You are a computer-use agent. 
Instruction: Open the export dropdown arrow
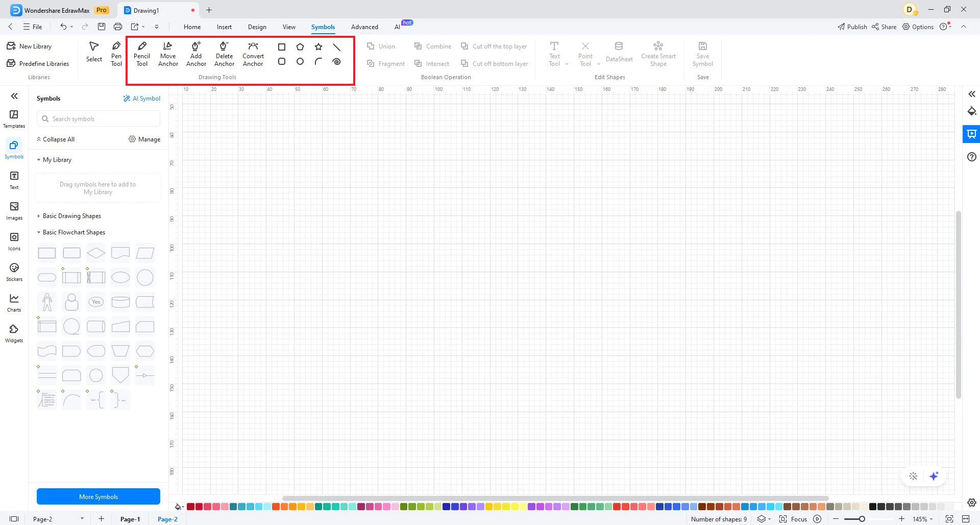(143, 27)
